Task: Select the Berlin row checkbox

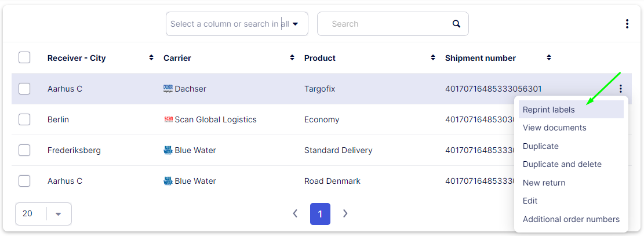Action: 24,119
